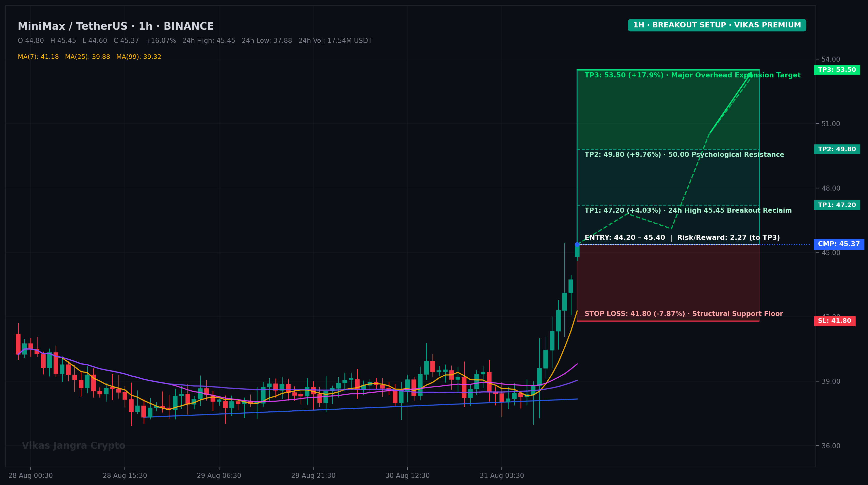The image size is (868, 485).
Task: Click the 28 Aug 15:30 time axis label
Action: pyautogui.click(x=125, y=476)
